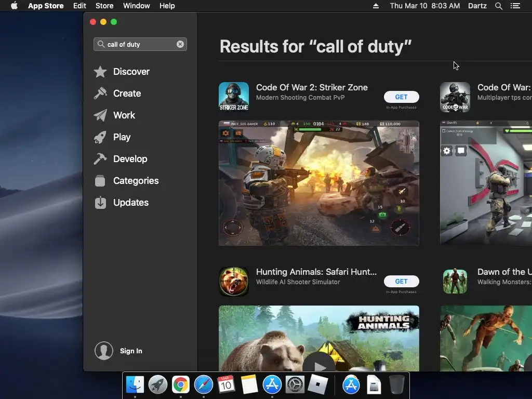Open Google Chrome from the Dock
Screen dimensions: 532x399
[x=180, y=385]
